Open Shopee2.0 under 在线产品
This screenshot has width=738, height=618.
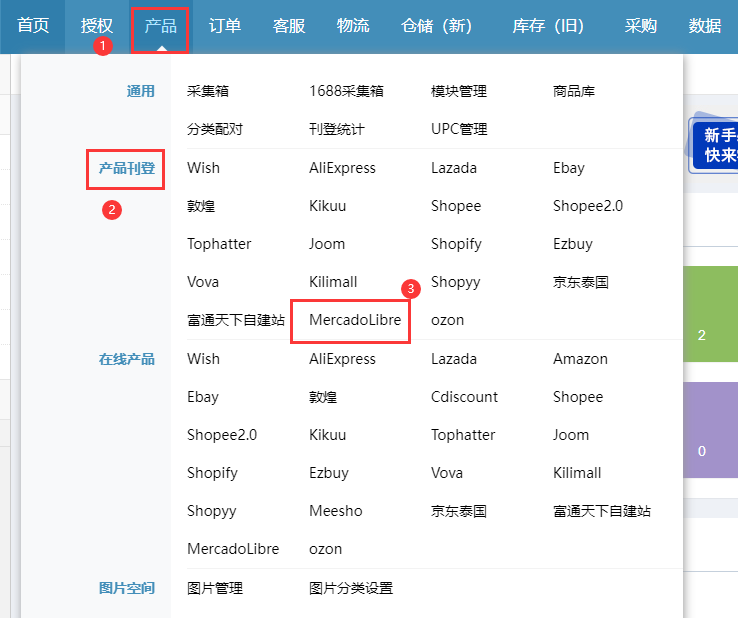pyautogui.click(x=222, y=435)
